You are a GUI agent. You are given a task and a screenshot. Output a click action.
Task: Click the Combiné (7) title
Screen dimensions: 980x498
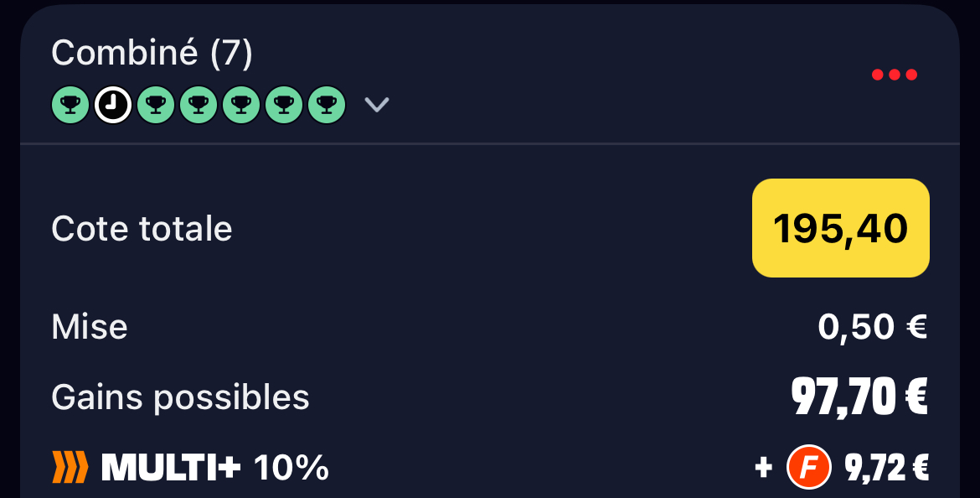coord(152,53)
